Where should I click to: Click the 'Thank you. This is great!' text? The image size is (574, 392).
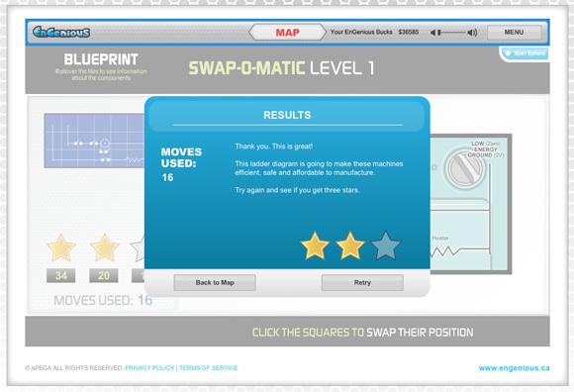coord(274,147)
